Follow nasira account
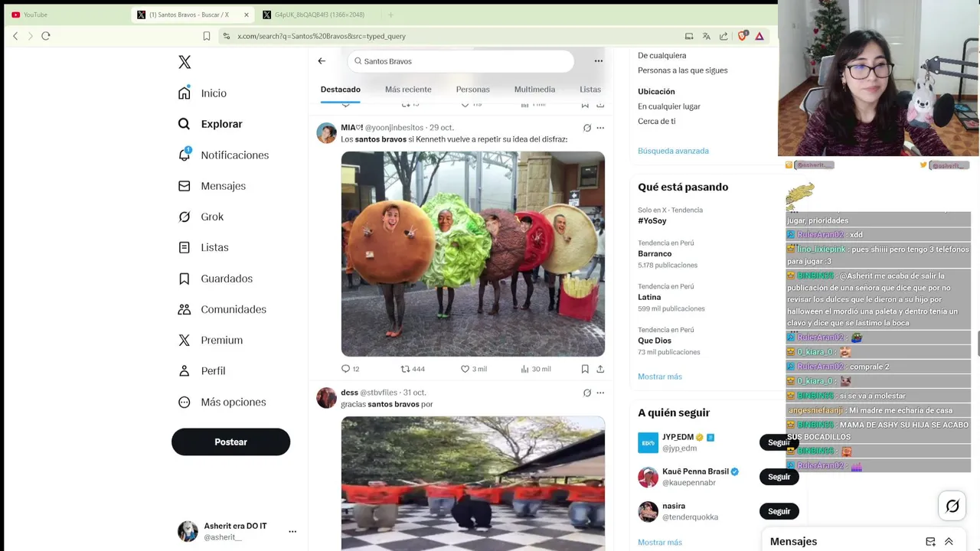980x551 pixels. click(779, 511)
